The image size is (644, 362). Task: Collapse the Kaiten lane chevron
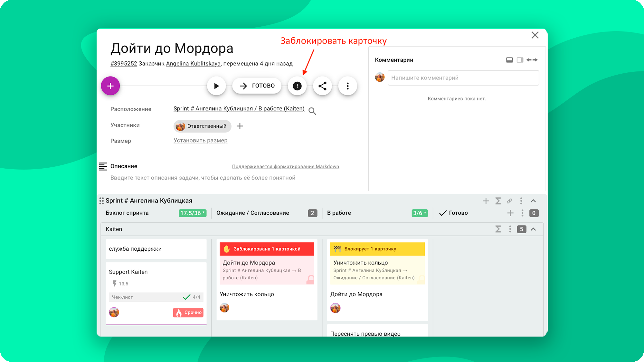533,229
